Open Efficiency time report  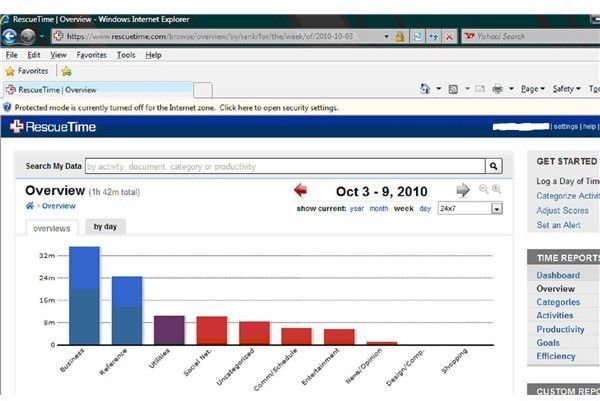[556, 356]
